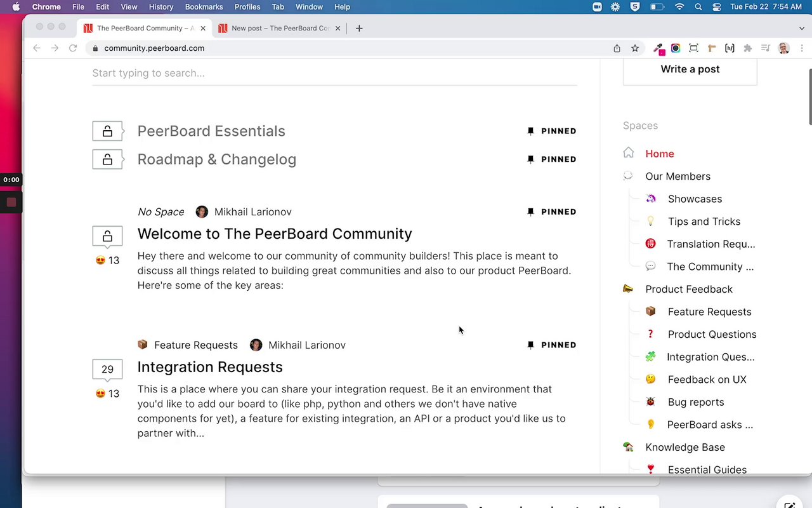Close the New post tab

click(337, 28)
